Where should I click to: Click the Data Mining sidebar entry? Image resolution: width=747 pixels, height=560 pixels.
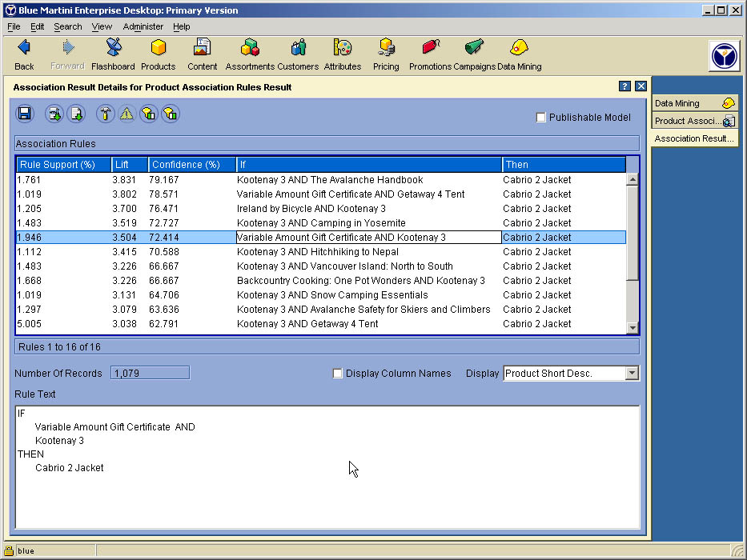click(x=695, y=103)
